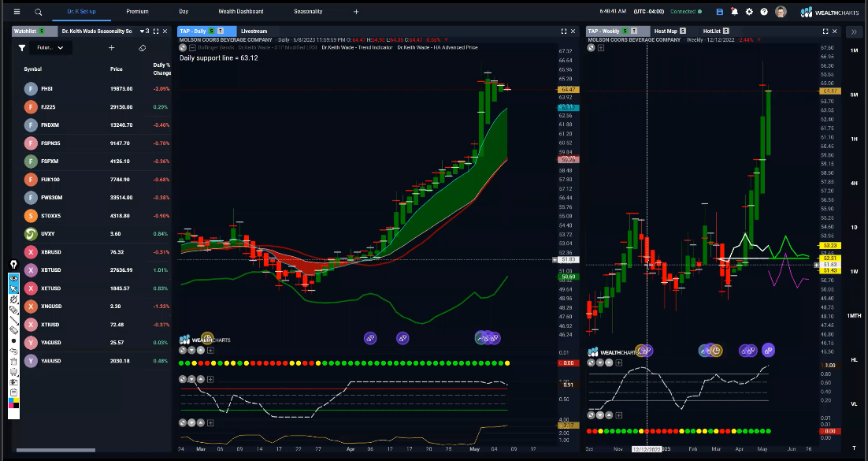Screen dimensions: 868x461
Task: Expand weekly chart indicator legend with the plus box
Action: point(601,48)
